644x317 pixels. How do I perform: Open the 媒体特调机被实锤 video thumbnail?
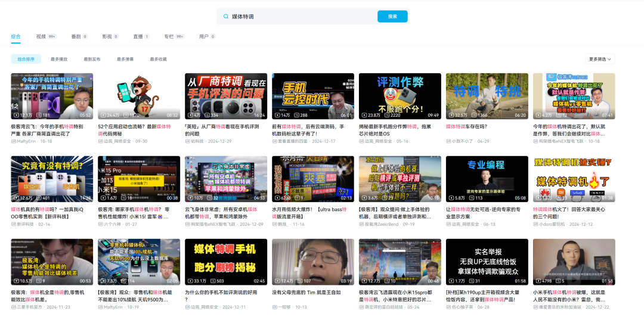(574, 179)
